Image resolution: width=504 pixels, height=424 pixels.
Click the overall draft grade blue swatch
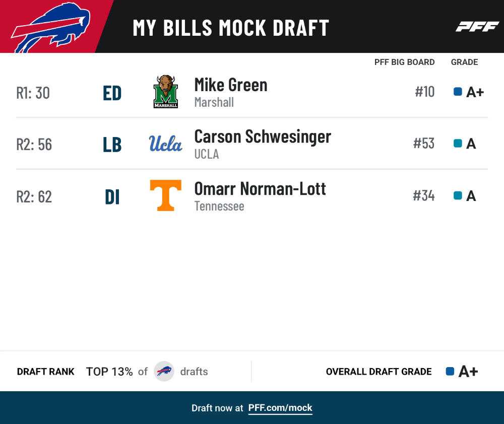click(x=450, y=371)
